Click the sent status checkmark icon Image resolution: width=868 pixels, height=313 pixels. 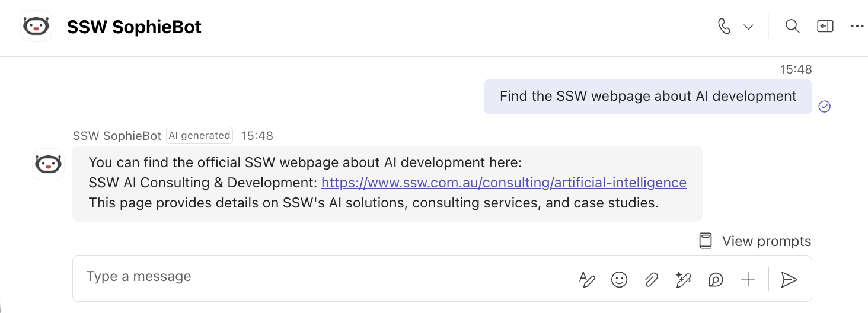pos(825,107)
